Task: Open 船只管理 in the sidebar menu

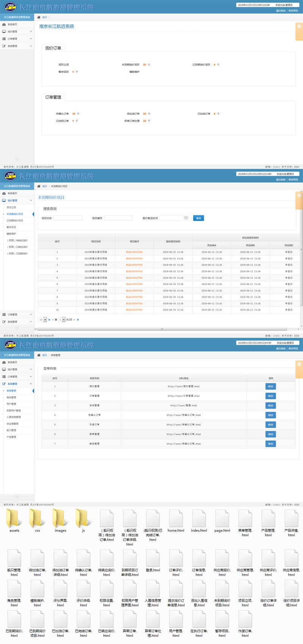Action: pyautogui.click(x=11, y=430)
